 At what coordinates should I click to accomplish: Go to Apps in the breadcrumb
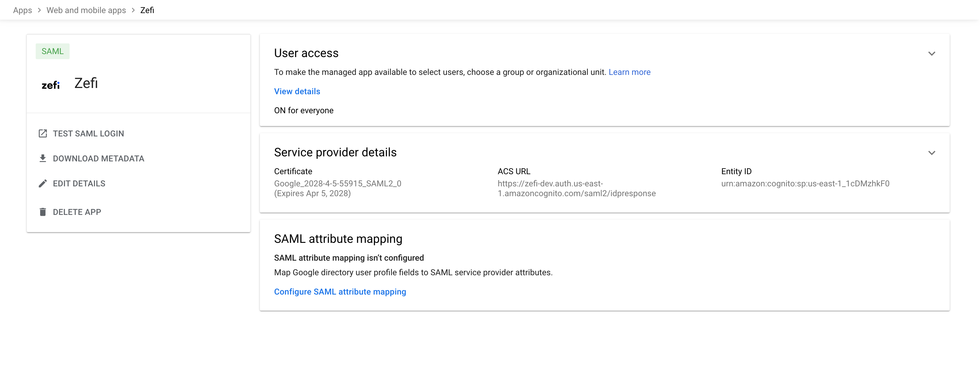click(22, 10)
